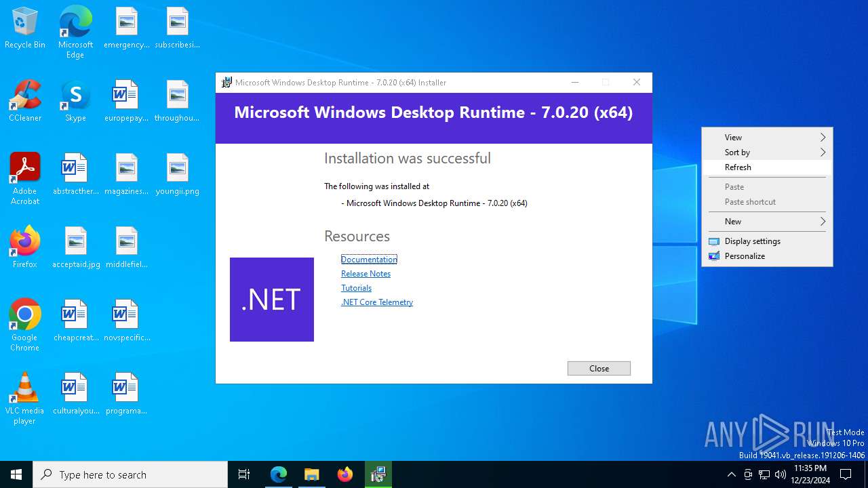Open the clock showing 11:35 PM
Screen dimensions: 868x488
[x=810, y=474]
